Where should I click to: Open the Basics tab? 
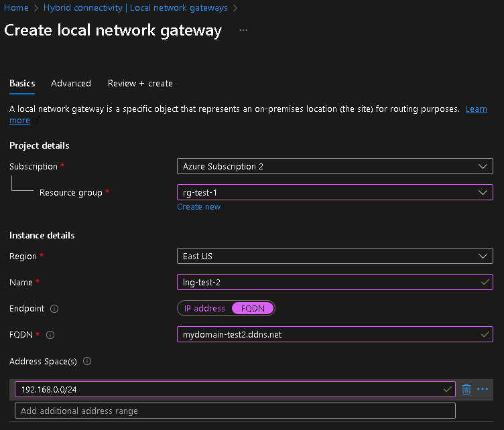point(22,84)
